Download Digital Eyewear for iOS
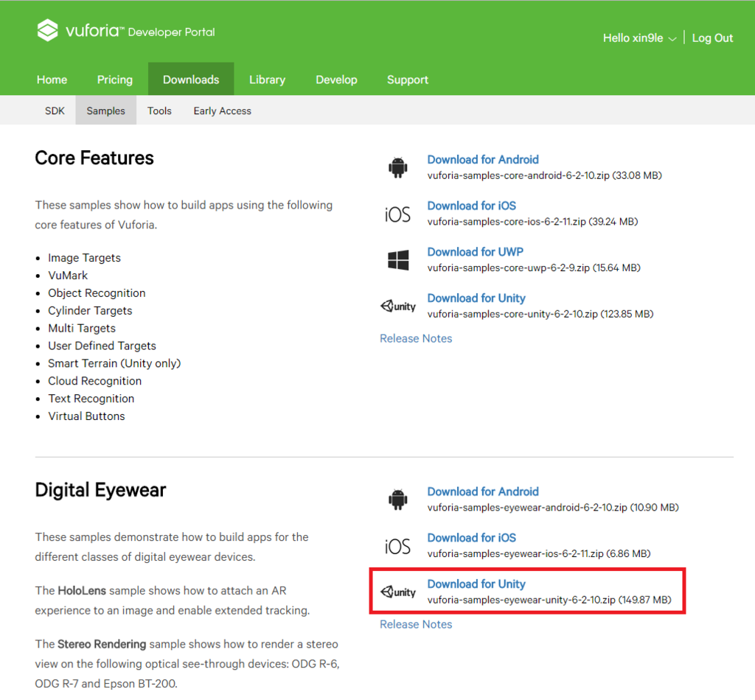Screen dimensions: 755x700 tap(471, 537)
